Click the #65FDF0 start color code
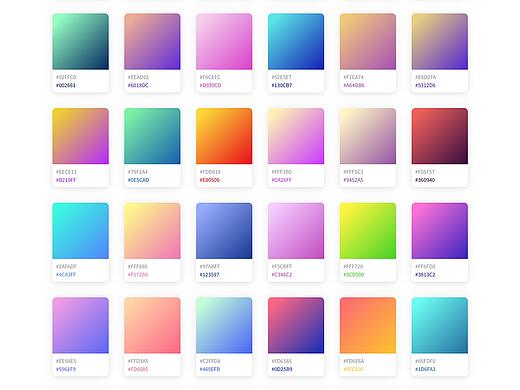Viewport: 520px width, 390px height. click(425, 361)
